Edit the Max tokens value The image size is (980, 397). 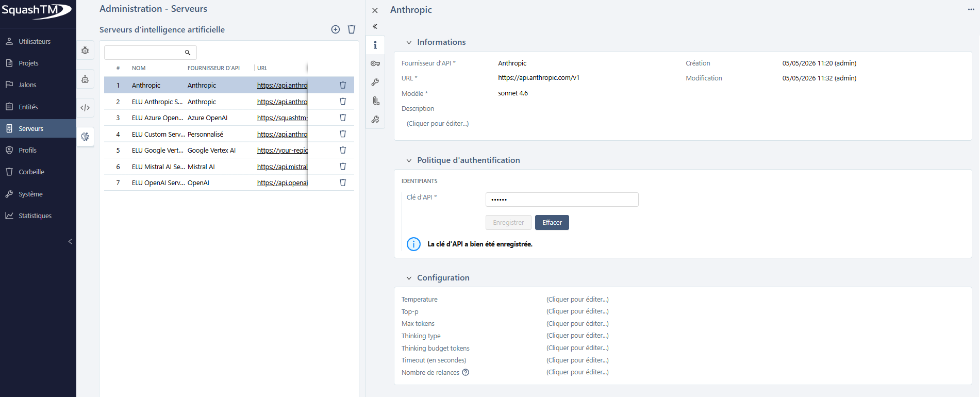pyautogui.click(x=577, y=324)
